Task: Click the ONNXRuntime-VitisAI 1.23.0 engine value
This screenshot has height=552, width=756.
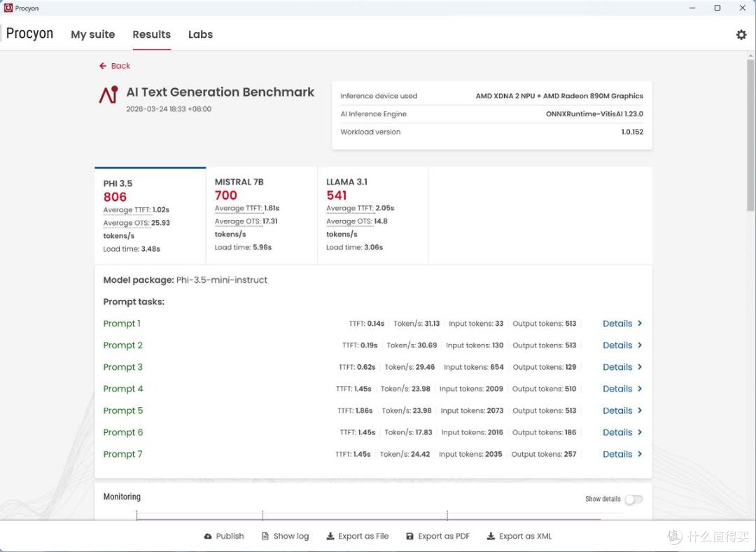Action: point(594,114)
